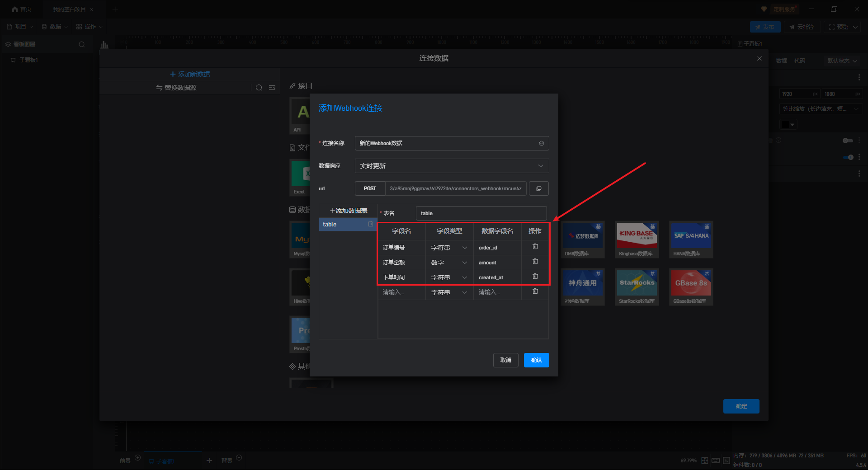Click the 确认 button
Screen dimensions: 868x470
[x=536, y=360]
